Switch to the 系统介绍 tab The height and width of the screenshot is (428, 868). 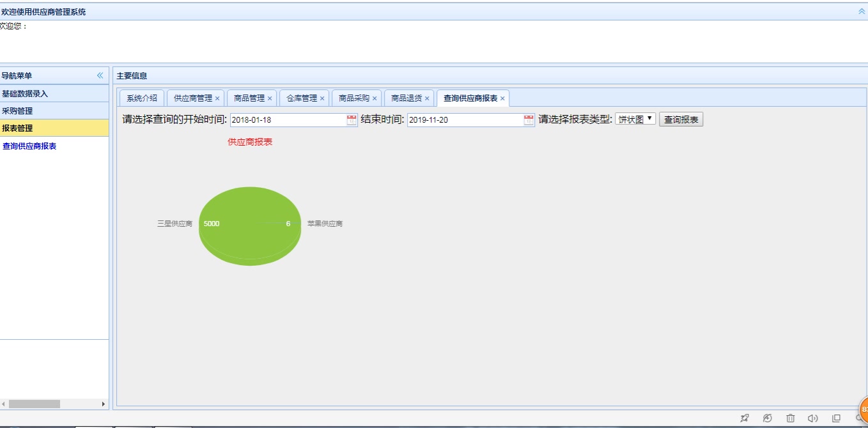coord(141,98)
